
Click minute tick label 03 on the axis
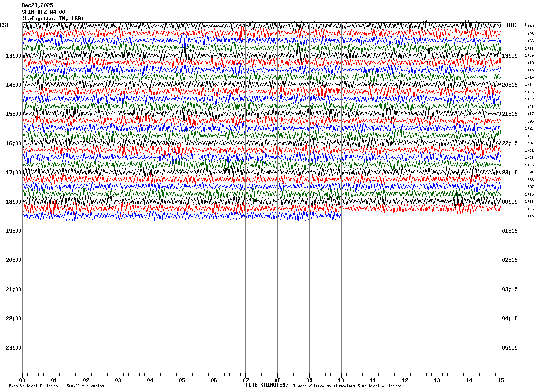pos(118,380)
